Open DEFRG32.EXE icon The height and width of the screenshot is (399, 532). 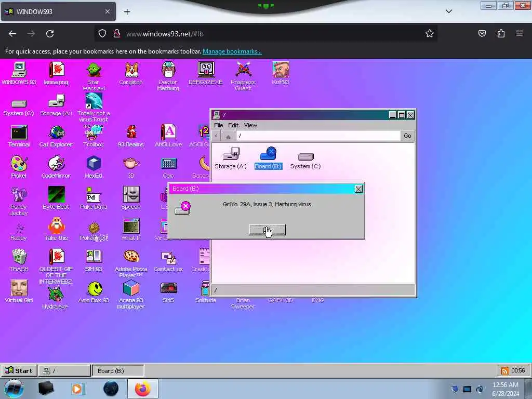(x=206, y=74)
